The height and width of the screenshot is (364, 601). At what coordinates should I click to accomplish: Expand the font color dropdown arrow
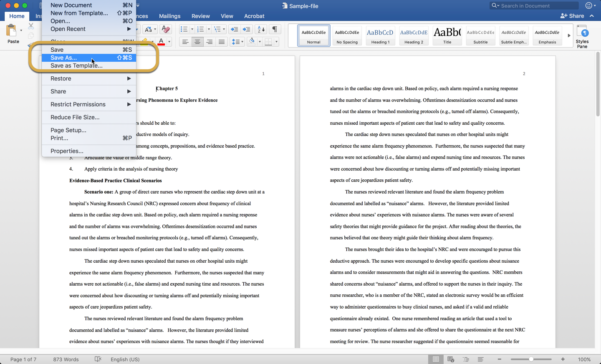[x=169, y=42]
